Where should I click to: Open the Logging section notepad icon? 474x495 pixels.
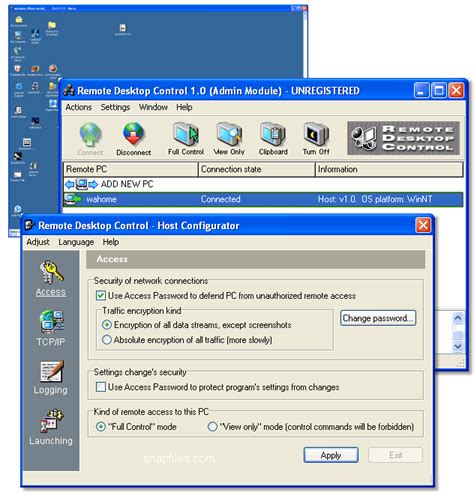[x=52, y=371]
